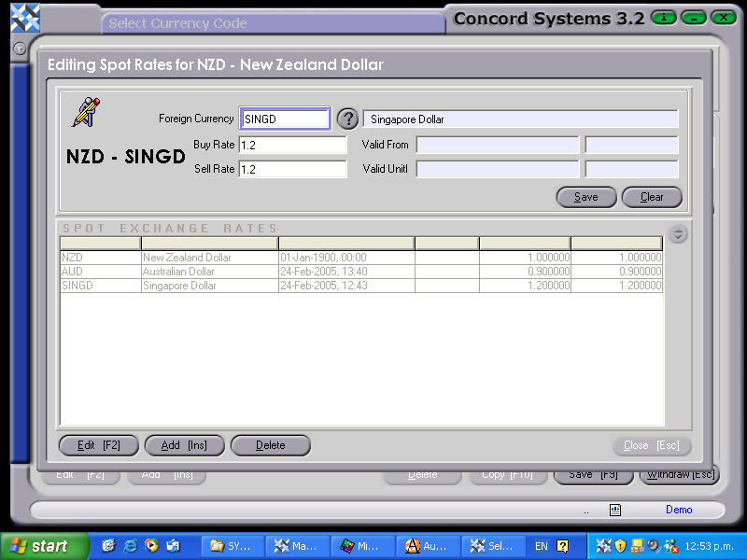The height and width of the screenshot is (560, 747).
Task: Select the EN language indicator on taskbar
Action: 542,545
